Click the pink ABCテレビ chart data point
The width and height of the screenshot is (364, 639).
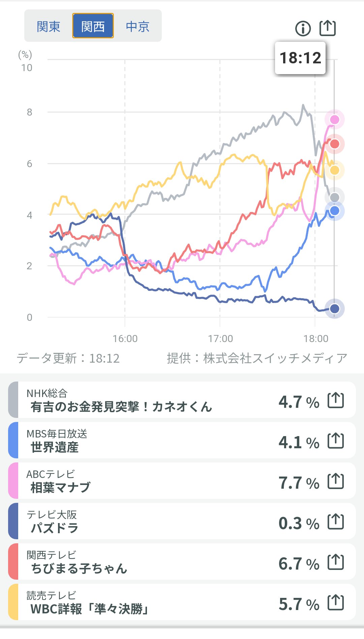[x=334, y=119]
